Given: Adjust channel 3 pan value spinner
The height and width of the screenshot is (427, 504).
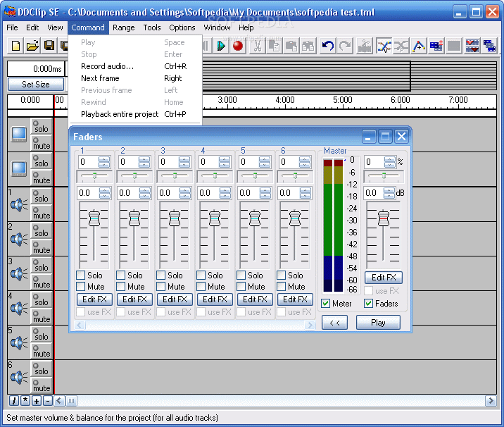Looking at the screenshot, I should tap(184, 162).
